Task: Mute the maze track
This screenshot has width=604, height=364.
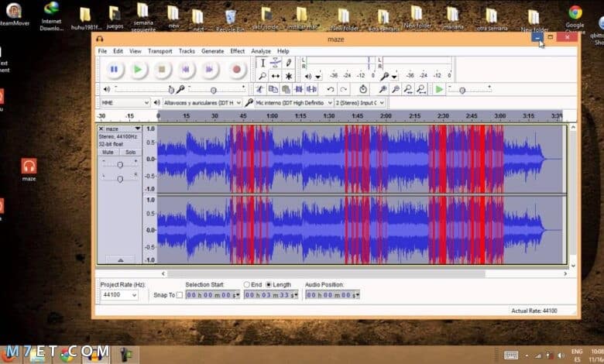Action: click(108, 152)
